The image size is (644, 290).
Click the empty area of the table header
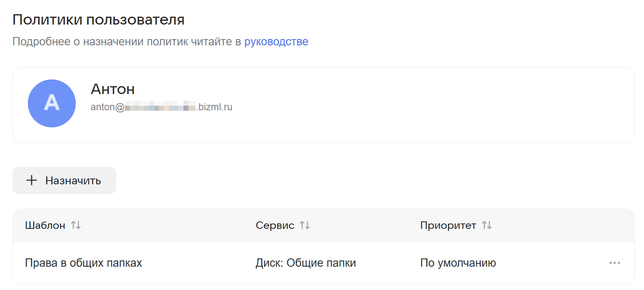(x=562, y=226)
